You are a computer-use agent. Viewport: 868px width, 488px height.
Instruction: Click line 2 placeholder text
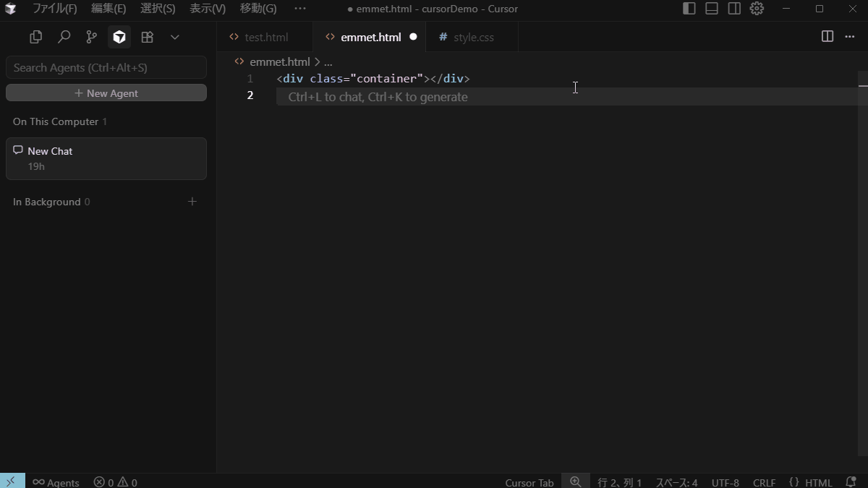tap(378, 97)
